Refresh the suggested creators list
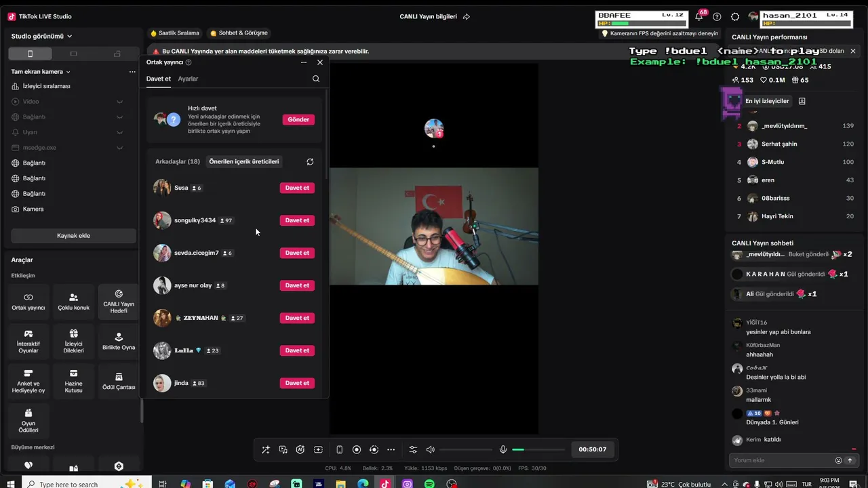 tap(310, 162)
